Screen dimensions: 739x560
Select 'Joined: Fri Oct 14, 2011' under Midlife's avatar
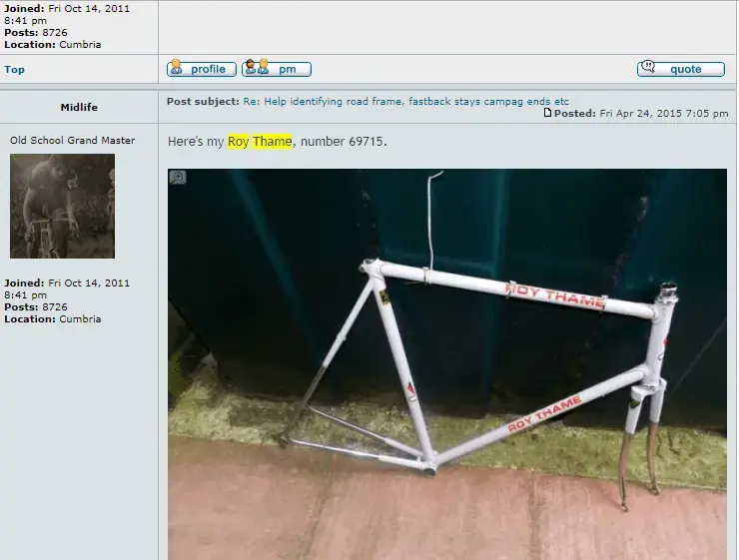[67, 283]
